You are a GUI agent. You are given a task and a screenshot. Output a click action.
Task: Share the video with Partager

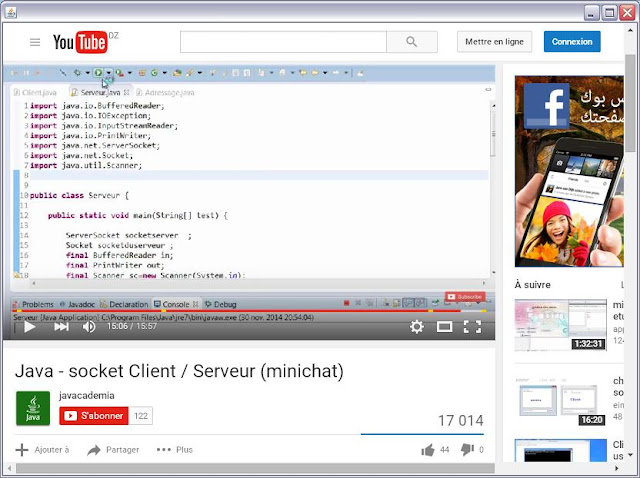(113, 450)
